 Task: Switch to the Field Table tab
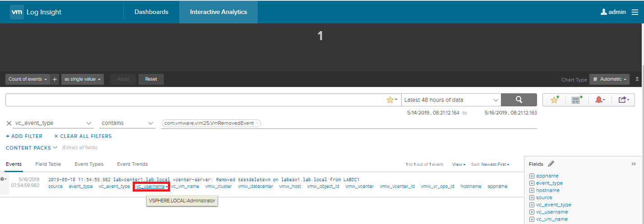point(48,164)
